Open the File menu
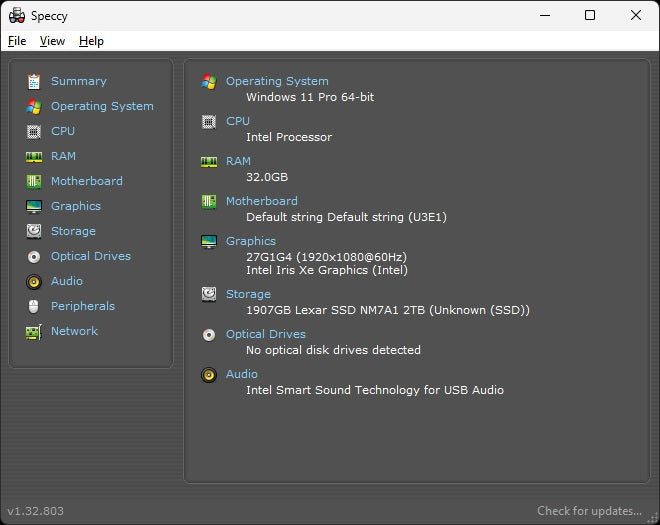Image resolution: width=660 pixels, height=525 pixels. [x=17, y=41]
